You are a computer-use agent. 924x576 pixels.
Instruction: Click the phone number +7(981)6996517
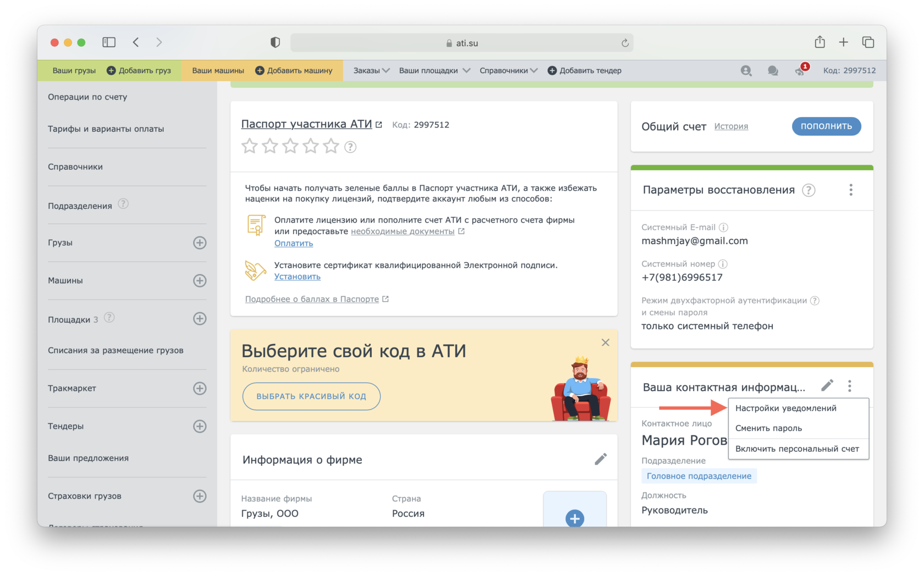[682, 278]
